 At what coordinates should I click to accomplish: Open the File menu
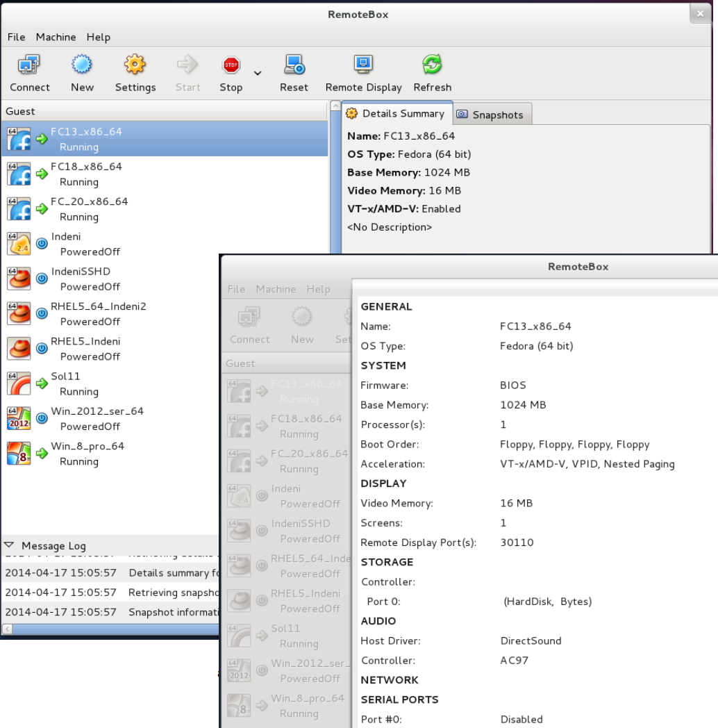(x=16, y=37)
